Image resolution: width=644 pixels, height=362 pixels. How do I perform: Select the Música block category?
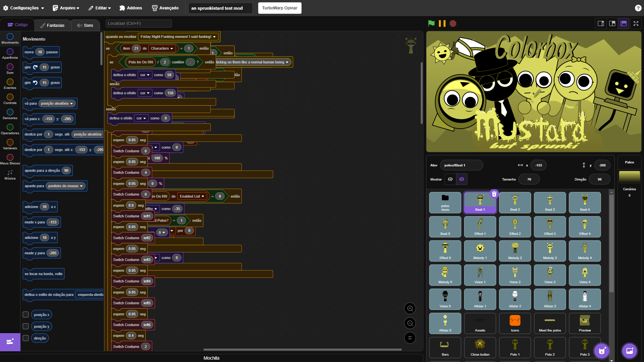pos(10,174)
